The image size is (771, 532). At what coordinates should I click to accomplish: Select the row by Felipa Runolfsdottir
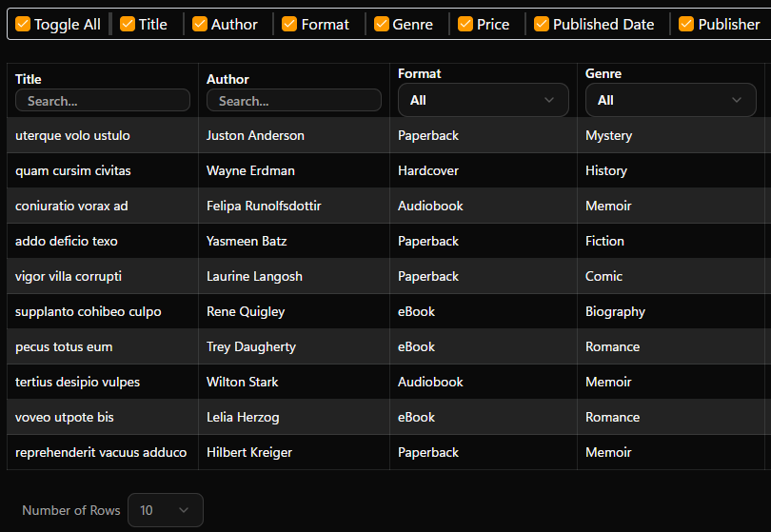click(x=264, y=207)
